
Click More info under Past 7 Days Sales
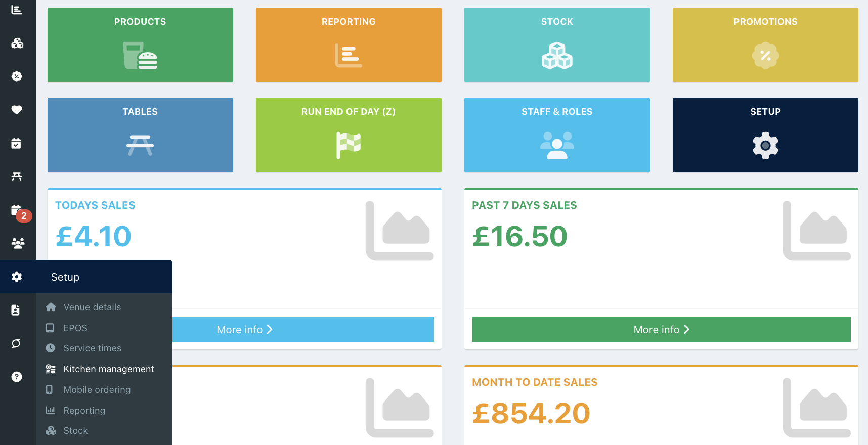point(661,329)
